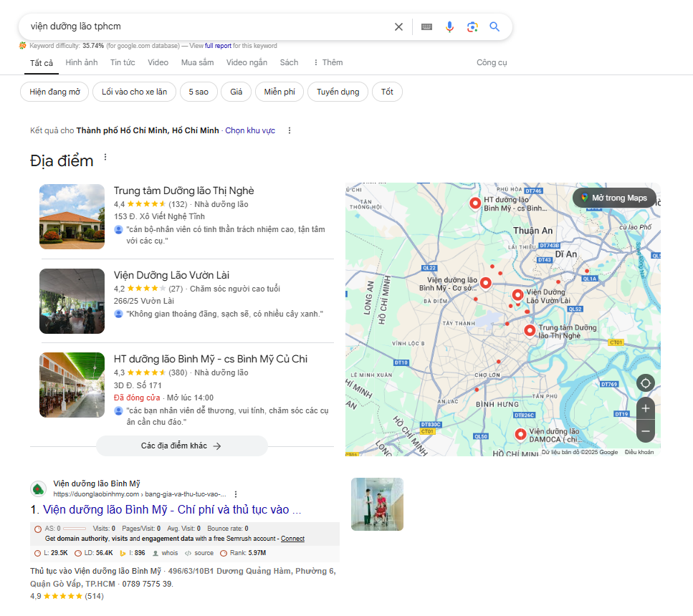Viewport: 693px width, 616px height.
Task: Toggle the Hiện đang mở filter chip
Action: (54, 92)
